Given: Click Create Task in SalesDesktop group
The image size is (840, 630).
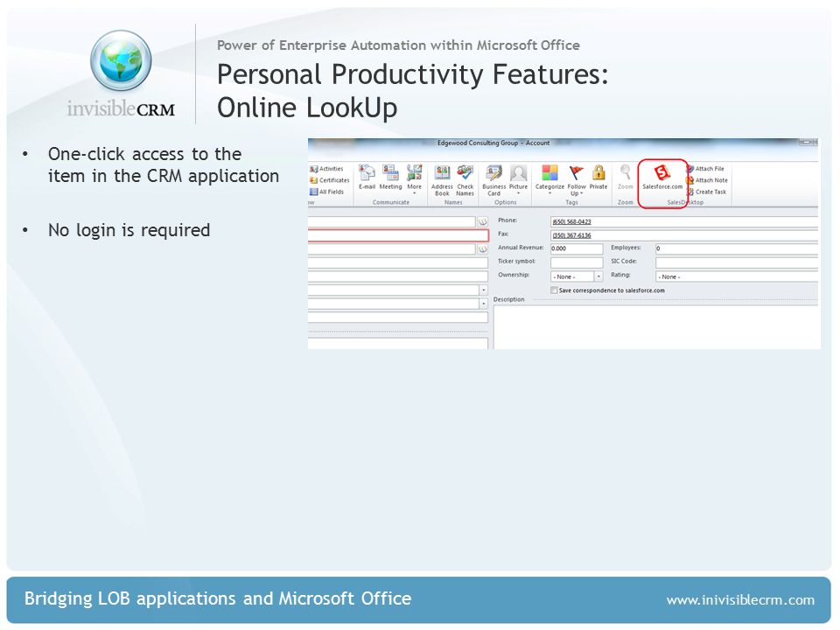Looking at the screenshot, I should [x=707, y=192].
